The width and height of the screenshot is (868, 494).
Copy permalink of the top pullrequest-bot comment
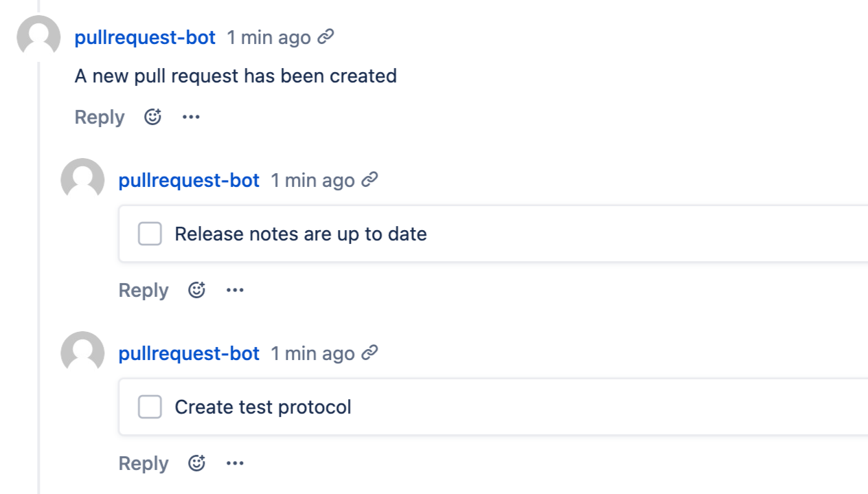[x=326, y=37]
